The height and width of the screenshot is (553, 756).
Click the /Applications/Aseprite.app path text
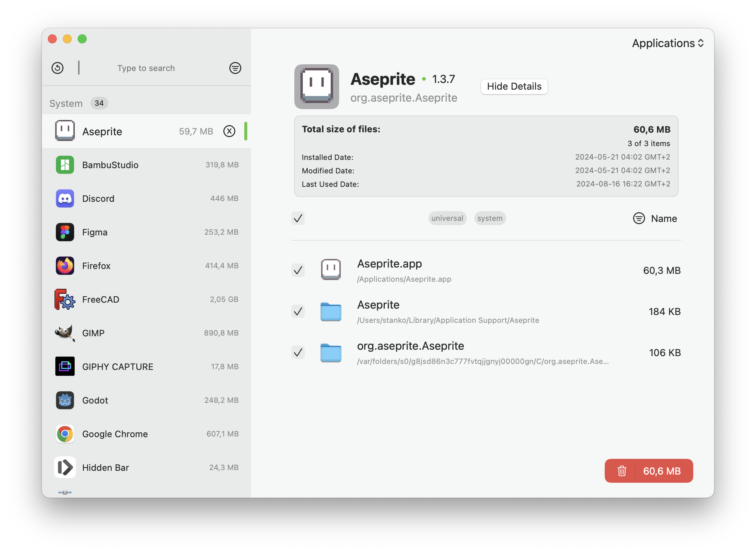(x=404, y=279)
